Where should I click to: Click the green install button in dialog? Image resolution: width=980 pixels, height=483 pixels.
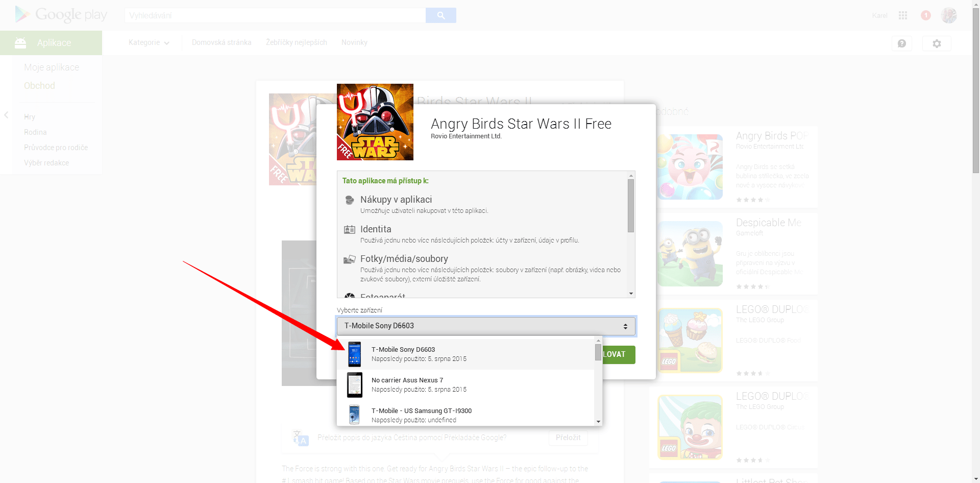click(619, 354)
